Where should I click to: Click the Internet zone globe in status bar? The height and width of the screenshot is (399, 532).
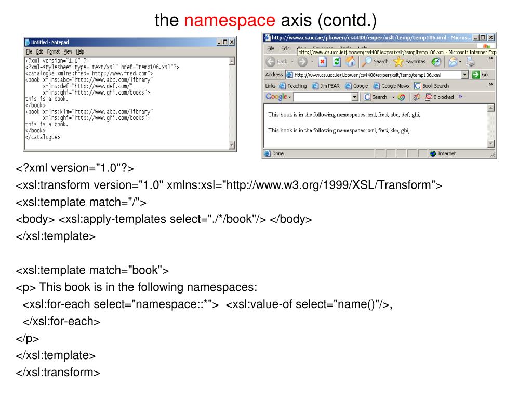pos(433,154)
